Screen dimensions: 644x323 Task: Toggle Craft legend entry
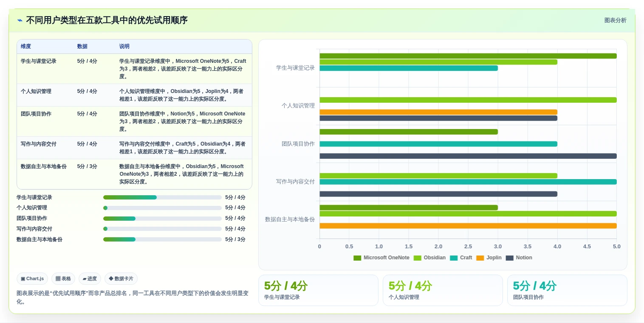tap(461, 258)
